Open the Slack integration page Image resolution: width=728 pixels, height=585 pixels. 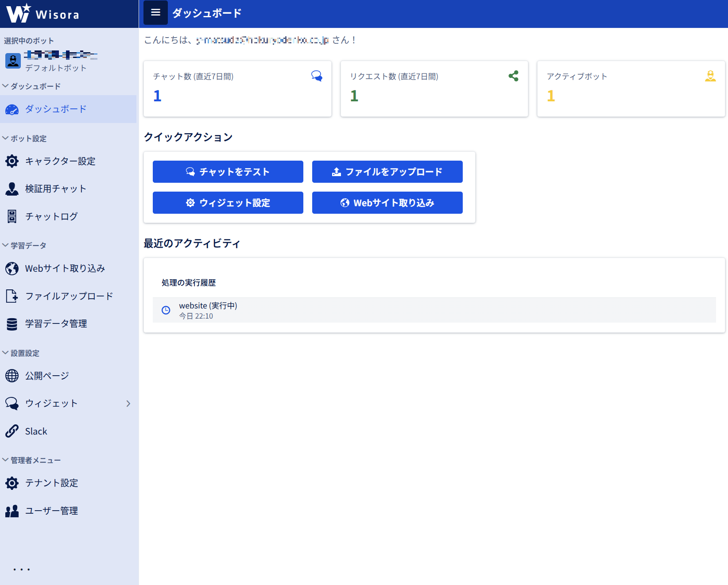tap(68, 431)
